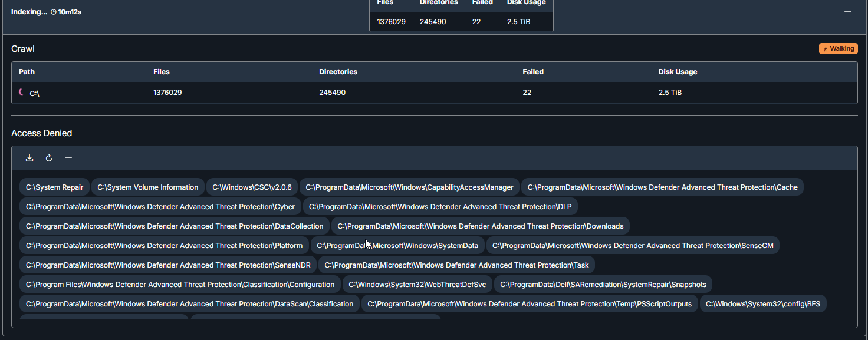Click the clock icon beside 10m12s
Screen dimensions: 868x340
[54, 12]
